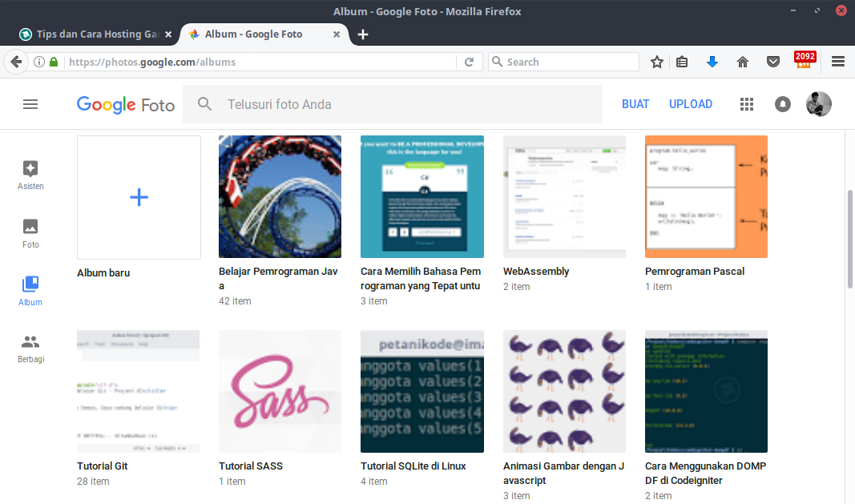The height and width of the screenshot is (504, 855).
Task: Reload the current page
Action: (470, 62)
